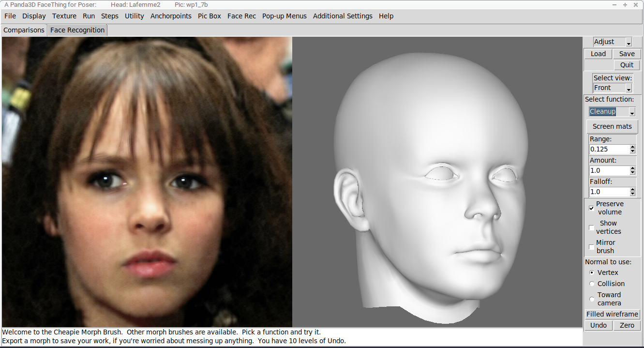Click the Range value field

[x=609, y=149]
